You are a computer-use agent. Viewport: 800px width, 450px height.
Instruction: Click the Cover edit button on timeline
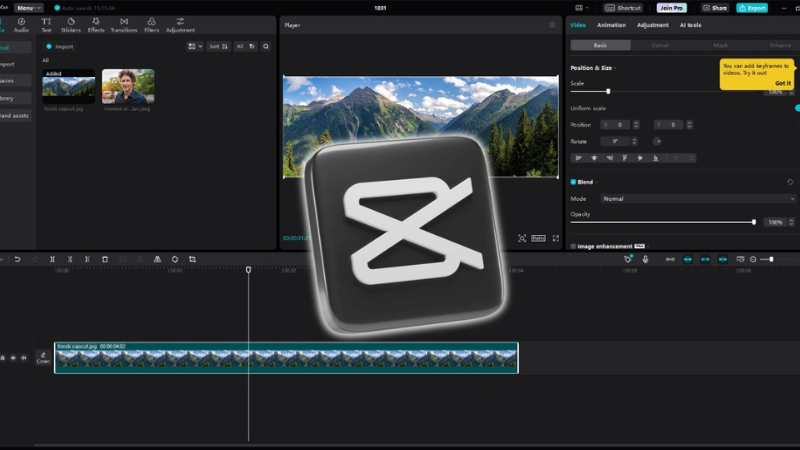point(43,358)
